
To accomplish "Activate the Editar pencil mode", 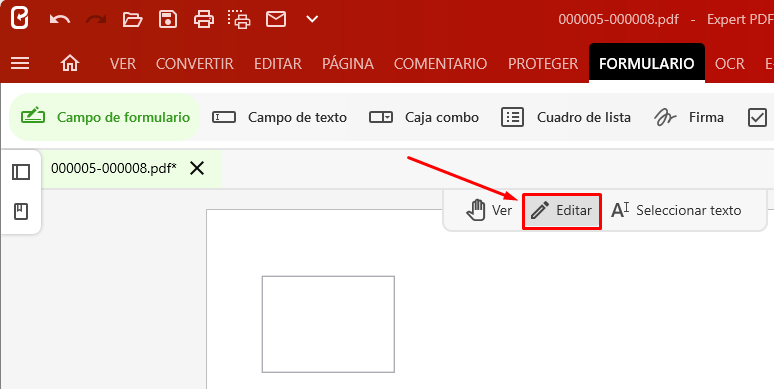I will tap(562, 211).
